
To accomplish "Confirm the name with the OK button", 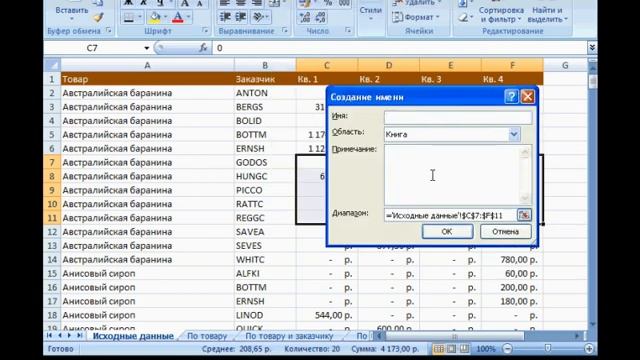I will coord(447,231).
